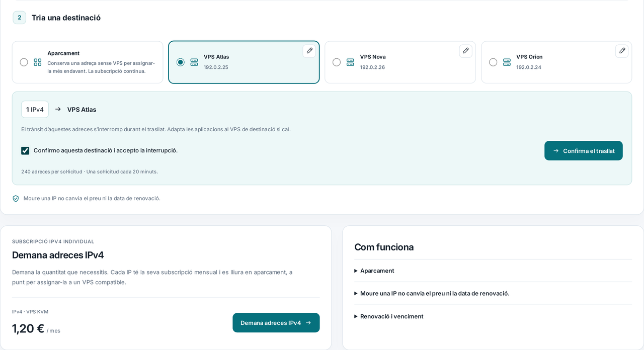644x350 pixels.
Task: Click the VPS Orion address 192.0.2.24
Action: coord(529,67)
